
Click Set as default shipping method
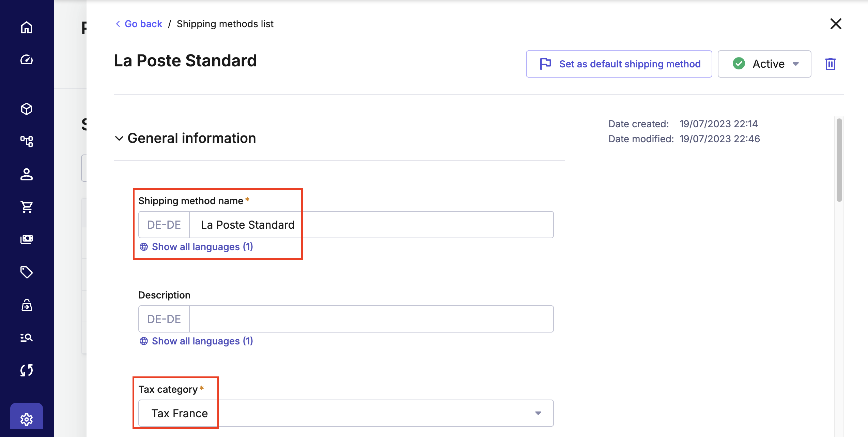(x=619, y=64)
